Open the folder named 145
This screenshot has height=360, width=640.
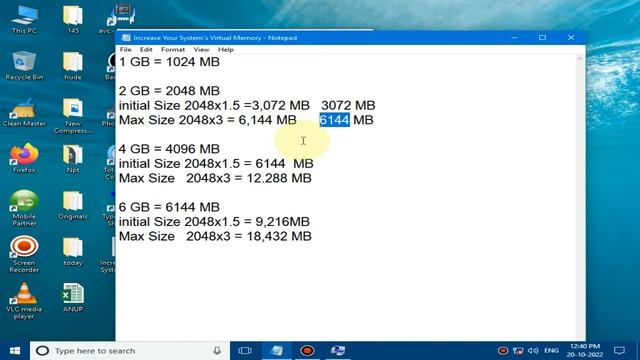click(73, 18)
